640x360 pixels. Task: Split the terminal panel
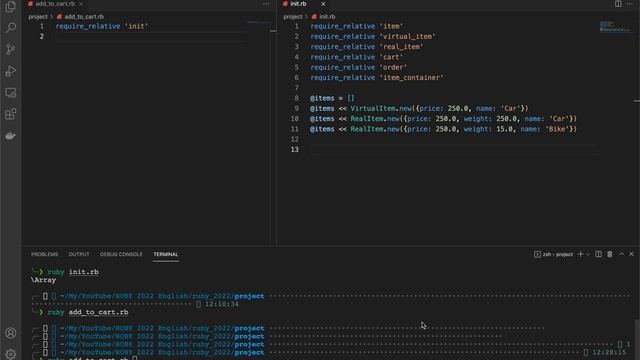[598, 254]
